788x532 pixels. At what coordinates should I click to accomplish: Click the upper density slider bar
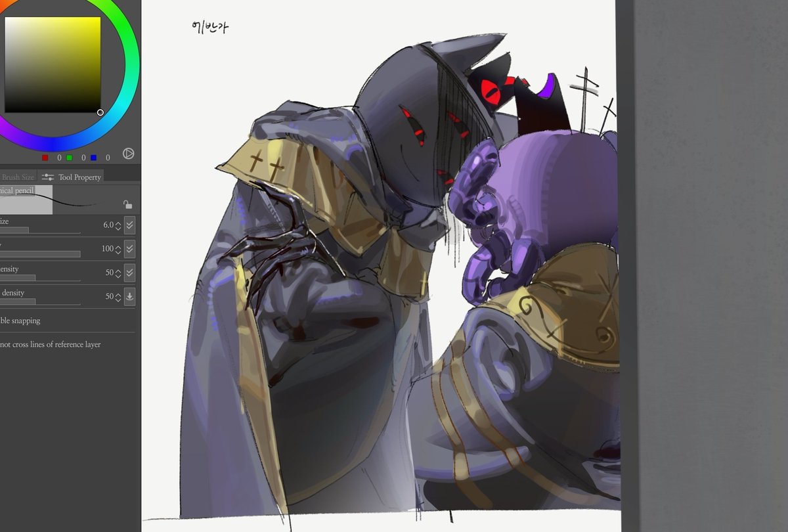point(40,278)
